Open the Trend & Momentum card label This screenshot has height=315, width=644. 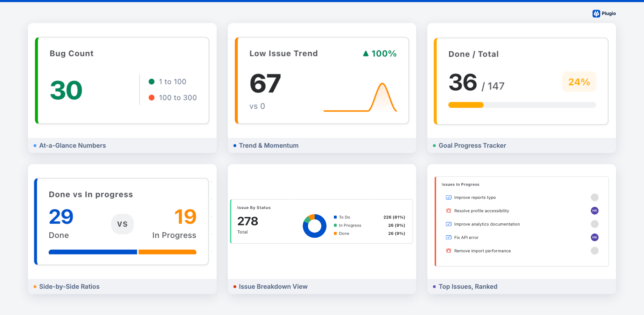[268, 146]
